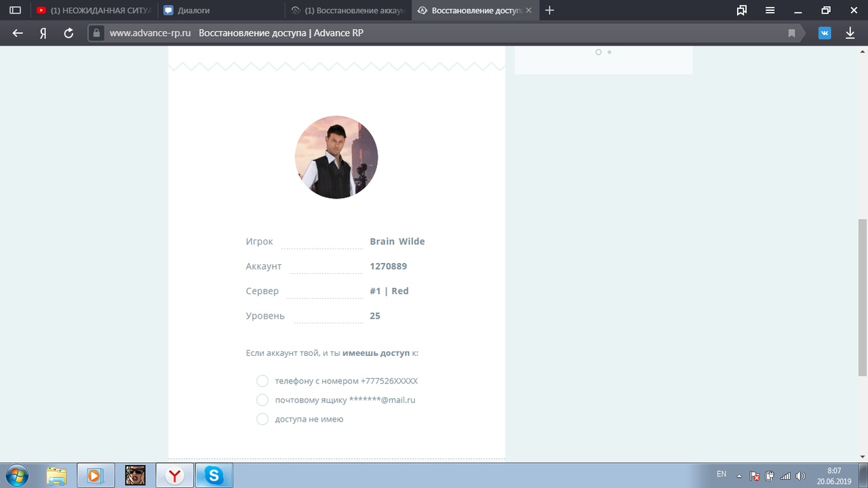Click the scrollbar down arrow

[x=863, y=457]
